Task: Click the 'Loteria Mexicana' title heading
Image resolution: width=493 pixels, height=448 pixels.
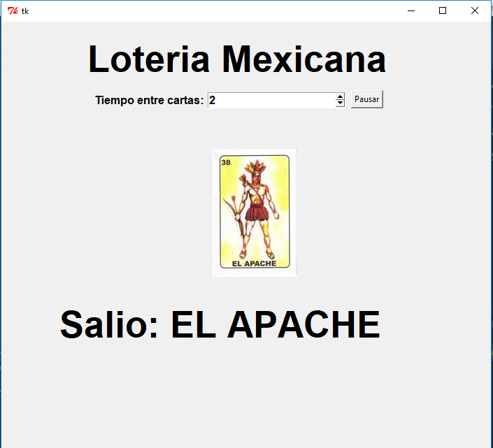Action: pos(237,59)
